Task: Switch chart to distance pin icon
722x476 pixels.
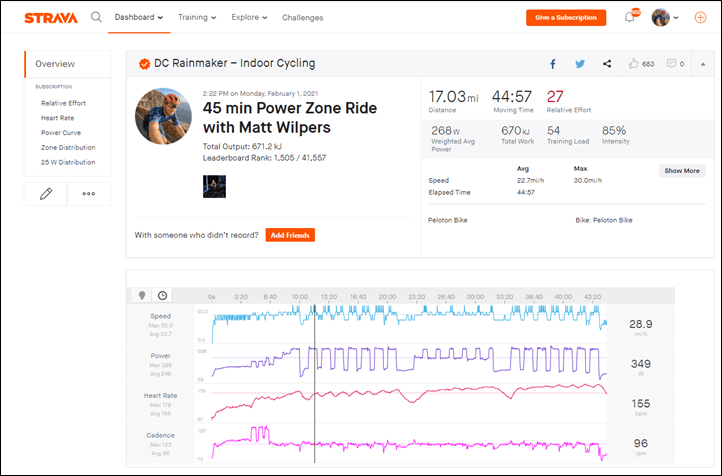Action: pyautogui.click(x=142, y=296)
